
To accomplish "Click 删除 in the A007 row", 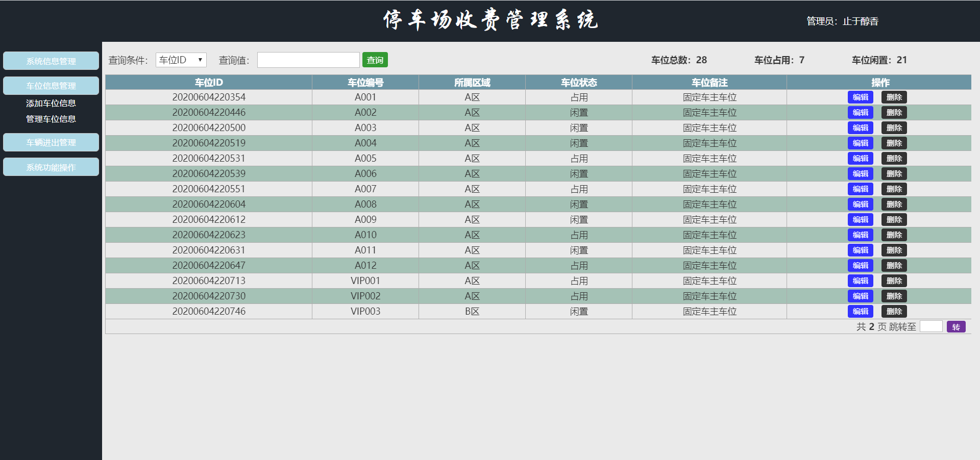I will pos(894,189).
